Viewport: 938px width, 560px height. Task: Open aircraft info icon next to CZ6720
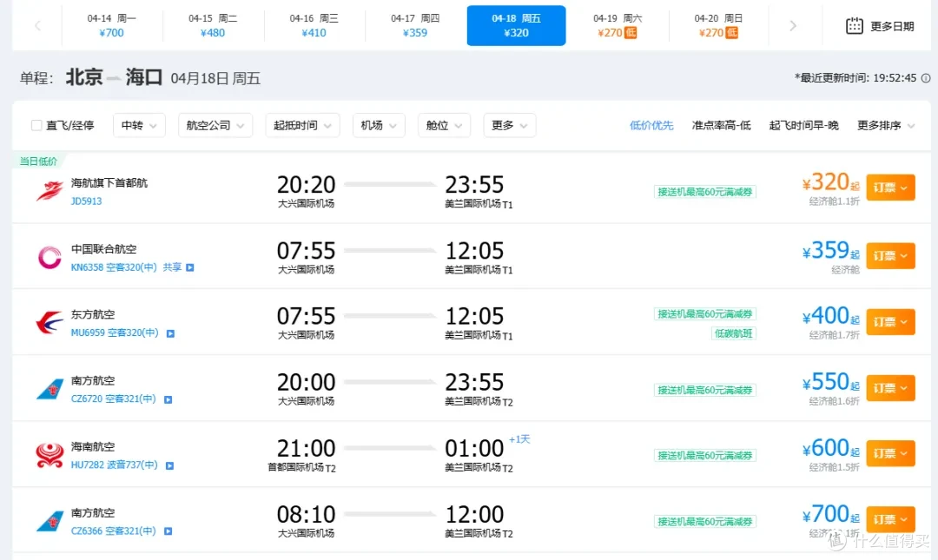(168, 399)
